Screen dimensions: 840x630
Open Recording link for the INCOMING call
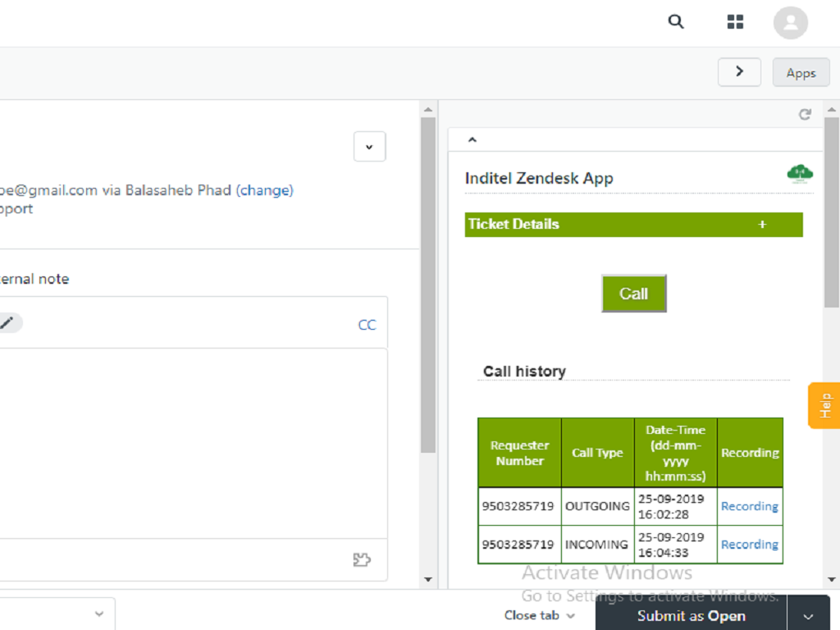tap(749, 545)
